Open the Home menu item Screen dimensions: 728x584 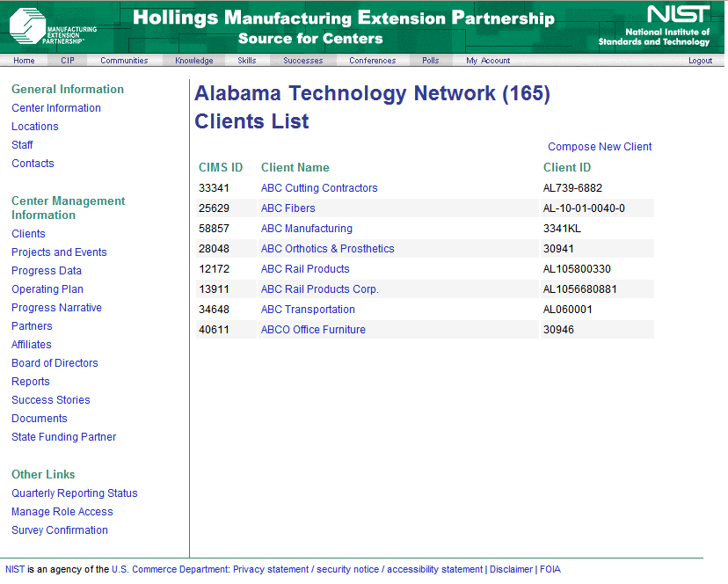(24, 61)
